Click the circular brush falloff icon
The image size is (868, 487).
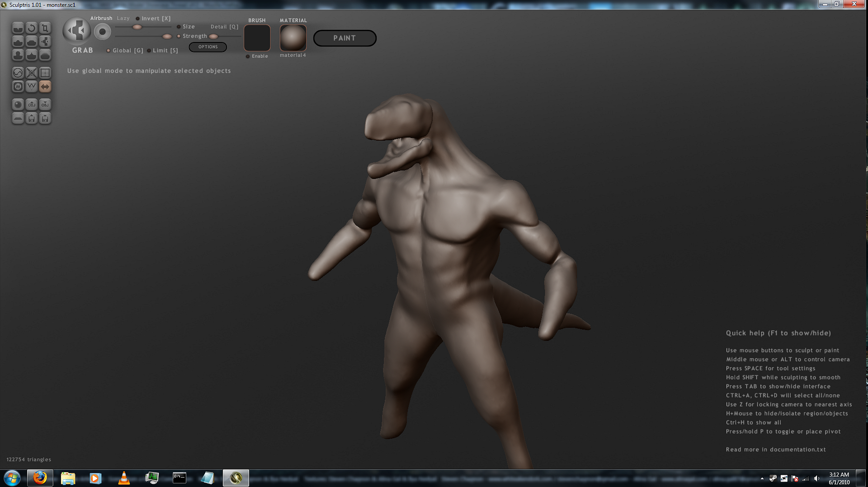[103, 32]
